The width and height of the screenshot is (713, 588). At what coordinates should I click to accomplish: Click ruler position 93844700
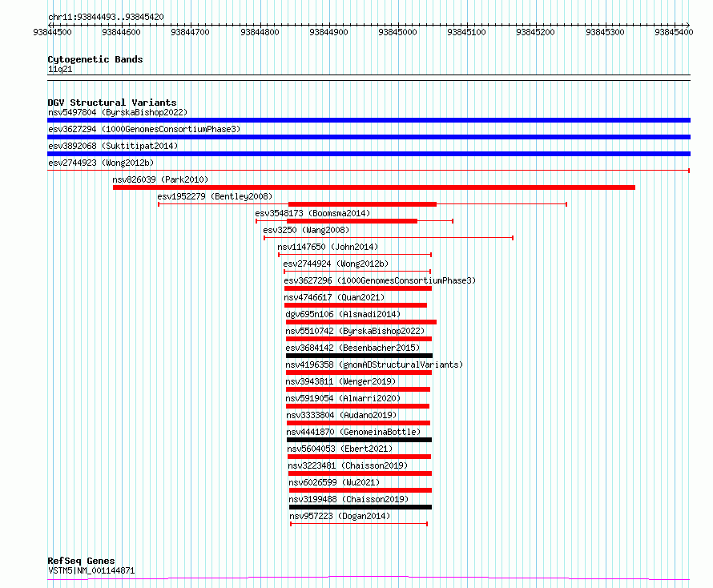coord(190,32)
